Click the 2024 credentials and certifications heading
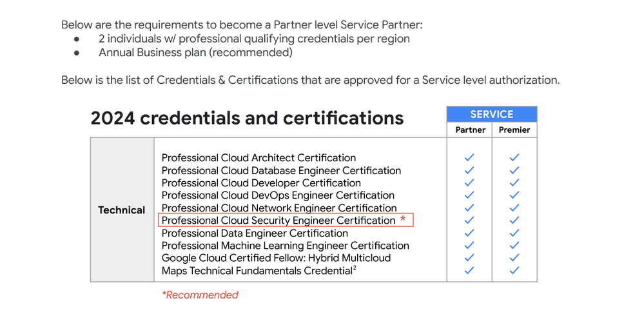The height and width of the screenshot is (325, 644). click(248, 119)
